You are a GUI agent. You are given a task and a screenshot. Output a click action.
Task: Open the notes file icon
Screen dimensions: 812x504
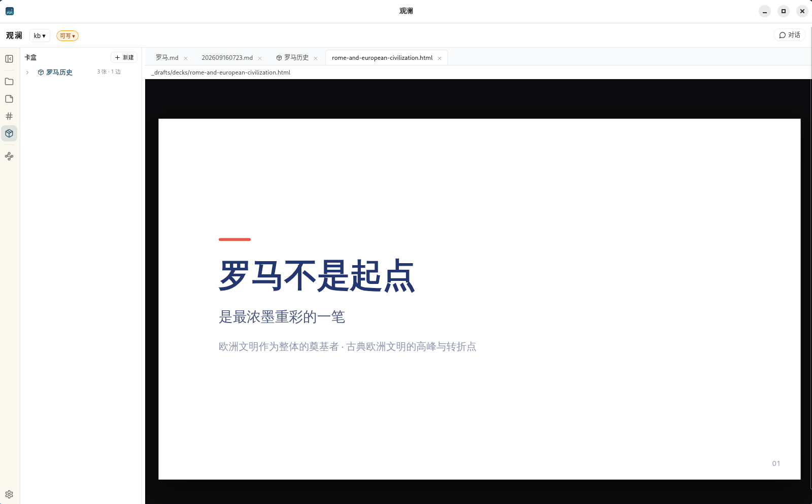coord(9,99)
